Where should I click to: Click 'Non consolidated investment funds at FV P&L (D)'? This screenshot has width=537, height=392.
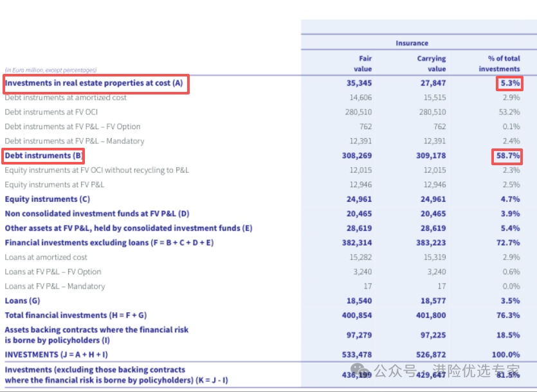(97, 213)
